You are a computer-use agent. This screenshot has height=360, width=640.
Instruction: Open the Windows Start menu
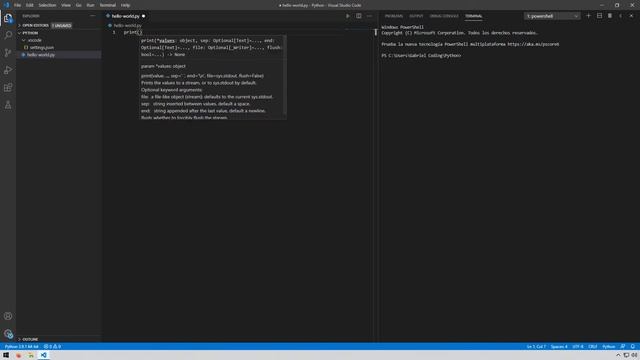(x=6, y=355)
